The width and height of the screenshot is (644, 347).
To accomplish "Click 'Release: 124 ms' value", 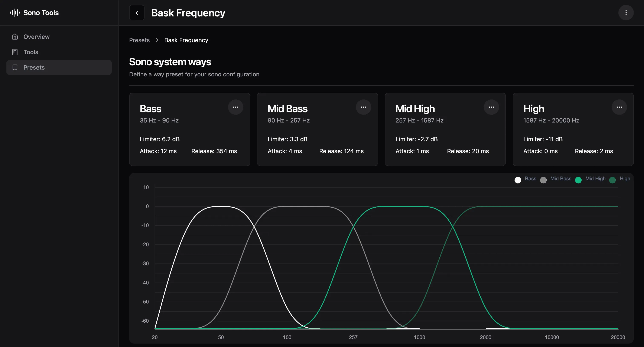I will click(341, 151).
